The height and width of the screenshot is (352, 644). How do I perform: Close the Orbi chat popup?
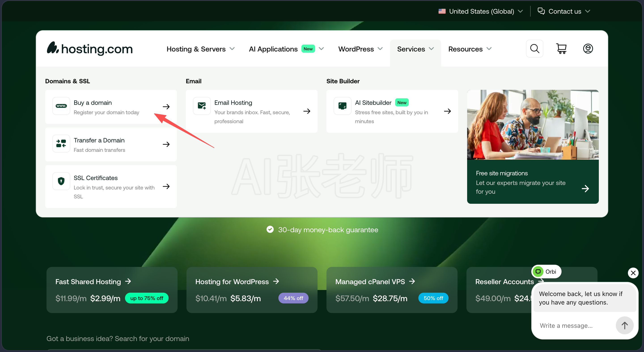coord(633,273)
